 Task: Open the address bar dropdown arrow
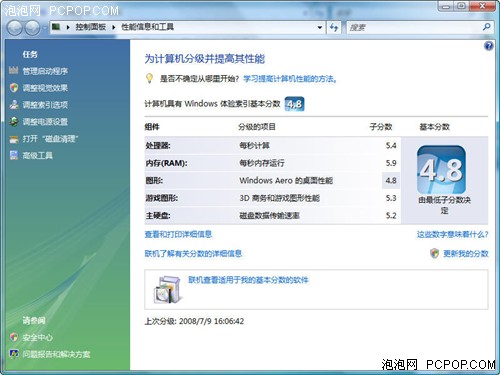pos(319,27)
